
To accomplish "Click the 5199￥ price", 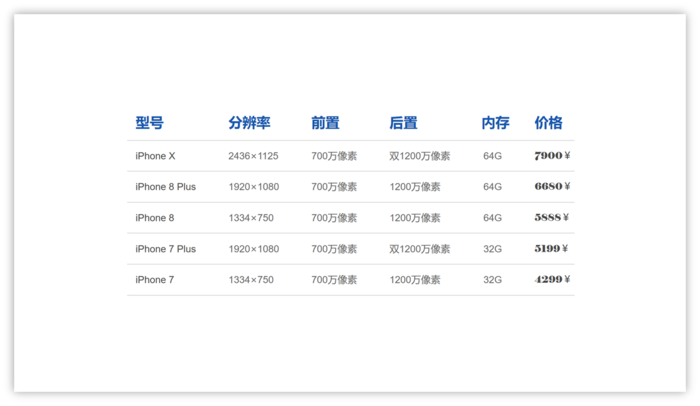I will [x=551, y=248].
